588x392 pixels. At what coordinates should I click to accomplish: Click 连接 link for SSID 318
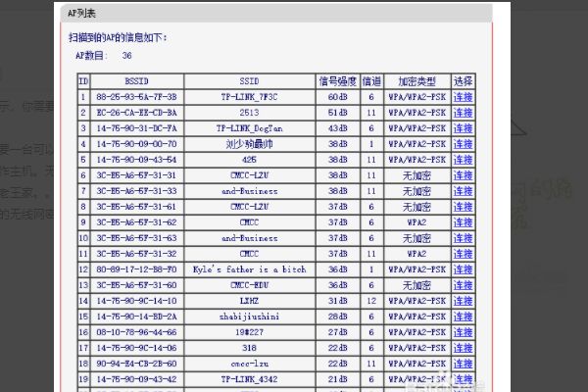464,347
